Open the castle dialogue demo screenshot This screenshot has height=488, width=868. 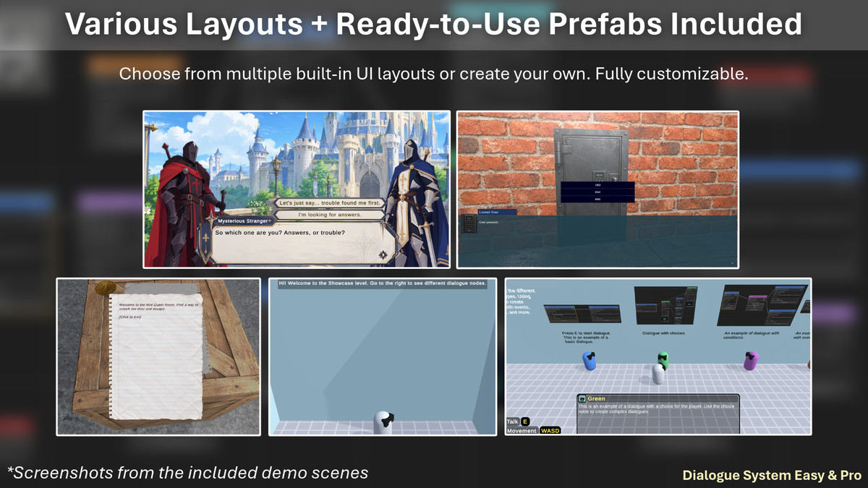[297, 189]
